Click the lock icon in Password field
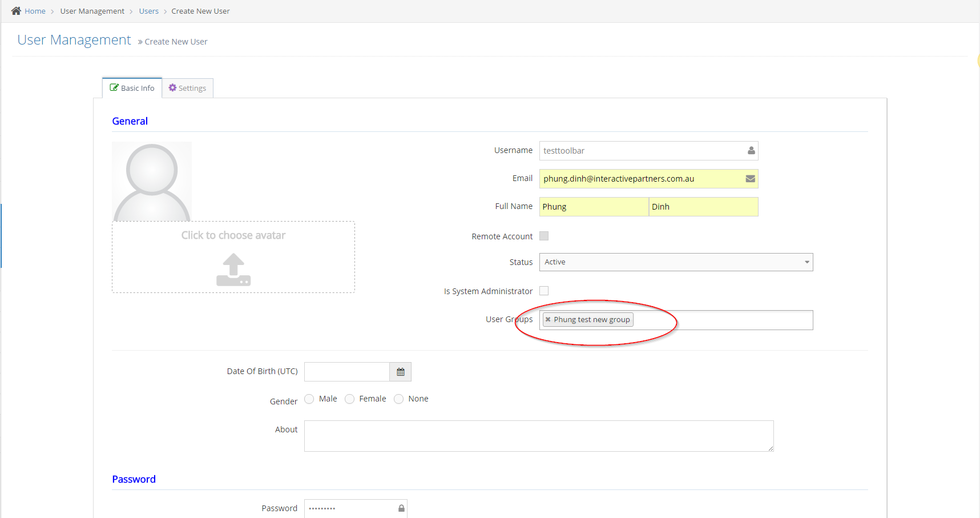Image resolution: width=980 pixels, height=518 pixels. point(401,508)
